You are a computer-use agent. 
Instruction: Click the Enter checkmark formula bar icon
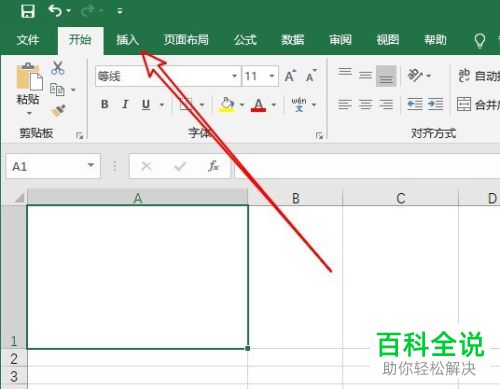pos(180,166)
